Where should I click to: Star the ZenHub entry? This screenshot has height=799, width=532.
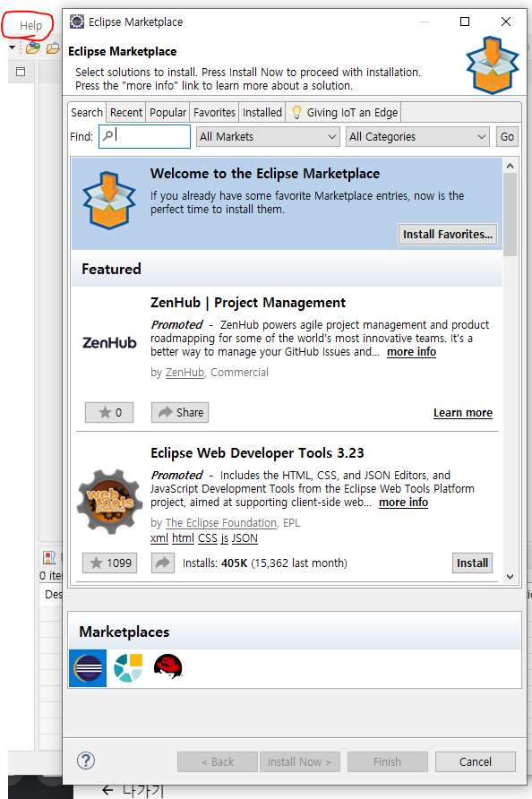pos(109,412)
